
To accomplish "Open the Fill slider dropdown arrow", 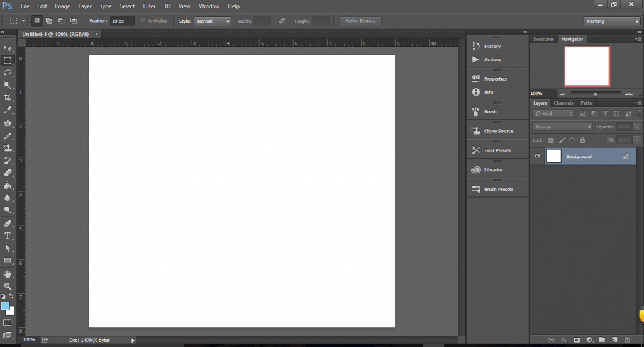I will [637, 140].
